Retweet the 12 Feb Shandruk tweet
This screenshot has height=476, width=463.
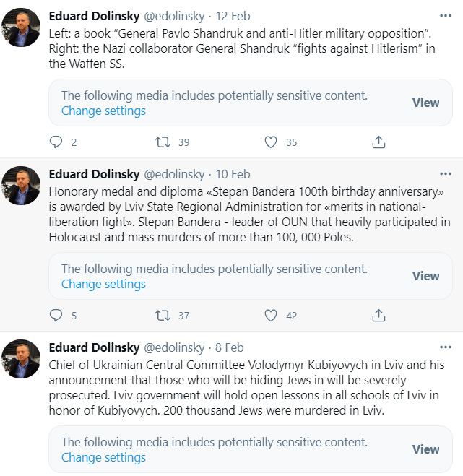tap(163, 142)
